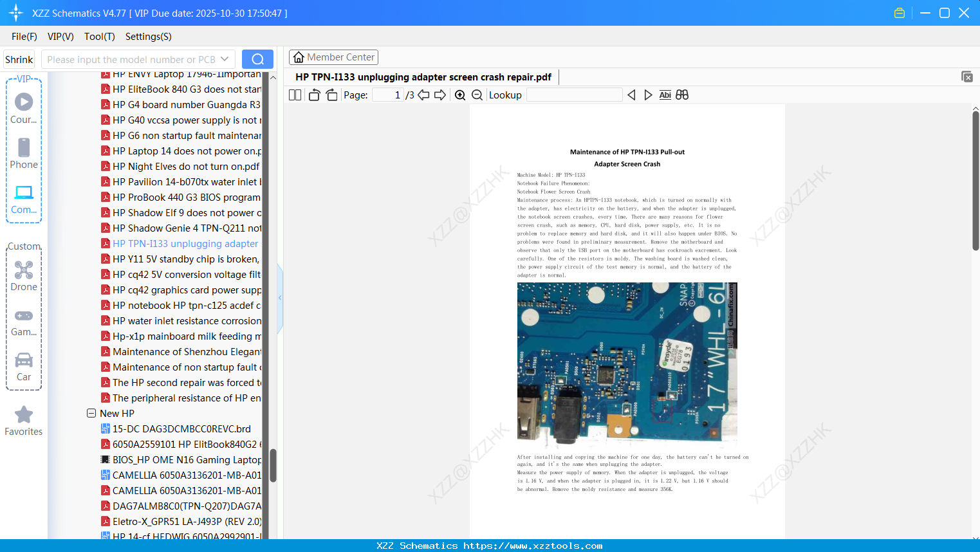
Task: Go to previous page arrow
Action: 423,95
